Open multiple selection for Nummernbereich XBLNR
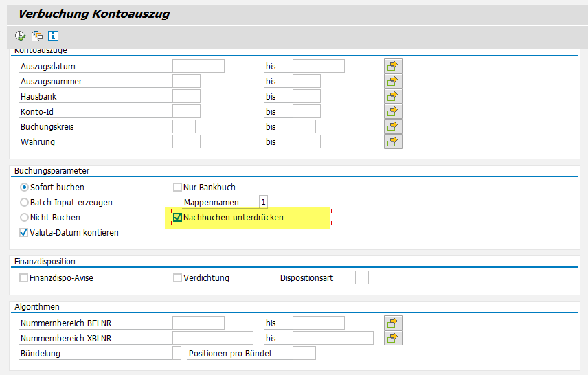The image size is (588, 375). tap(393, 338)
